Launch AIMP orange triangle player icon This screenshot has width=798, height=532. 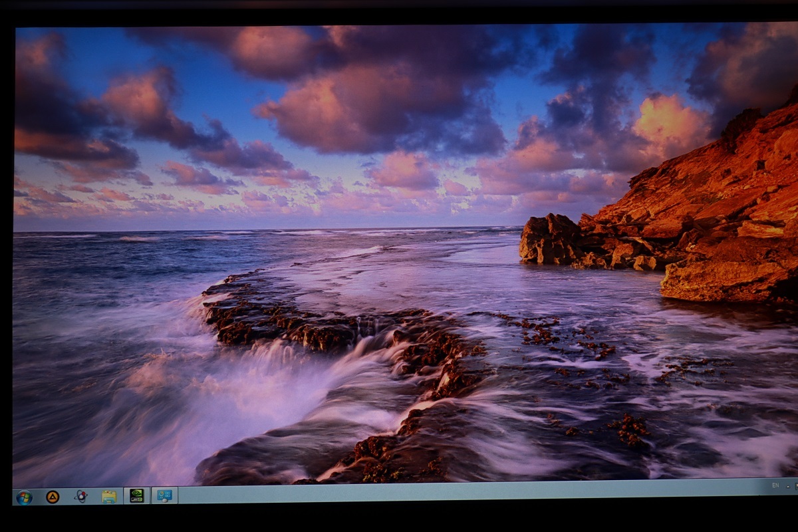tap(53, 496)
